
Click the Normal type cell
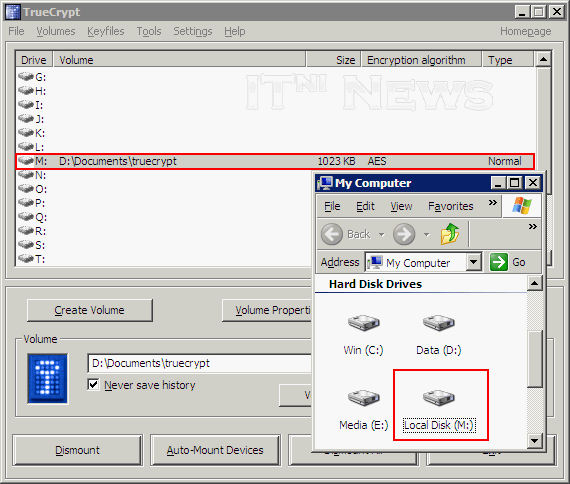(505, 161)
